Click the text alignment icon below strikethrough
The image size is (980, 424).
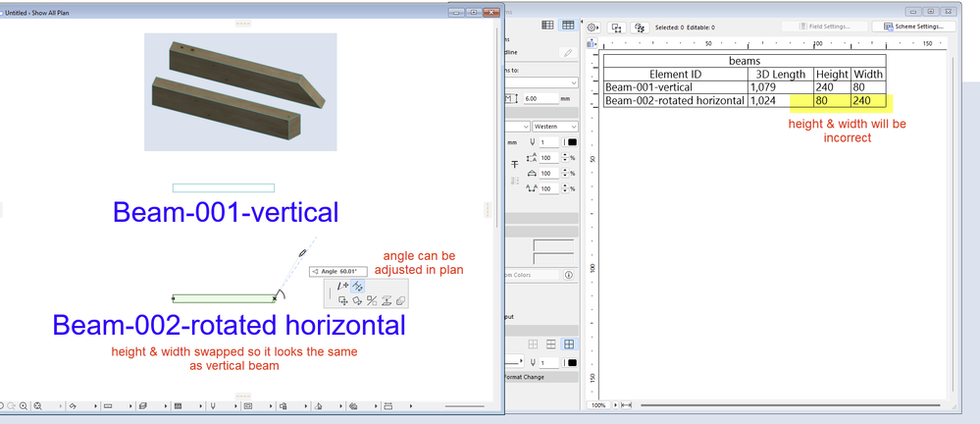point(515,181)
